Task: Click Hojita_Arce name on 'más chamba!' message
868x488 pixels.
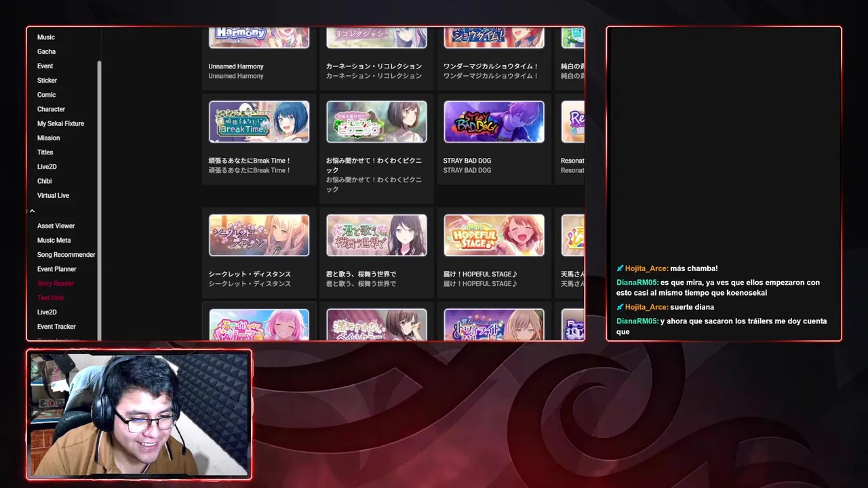Action: click(646, 268)
